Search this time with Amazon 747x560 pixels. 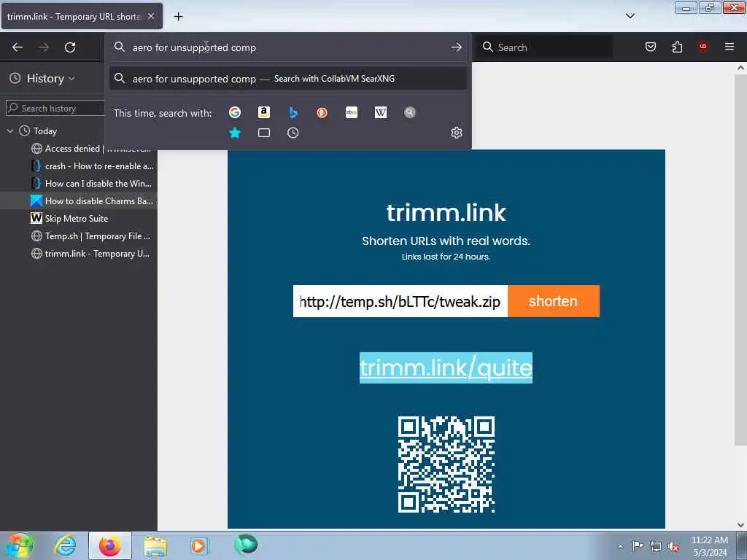point(264,112)
